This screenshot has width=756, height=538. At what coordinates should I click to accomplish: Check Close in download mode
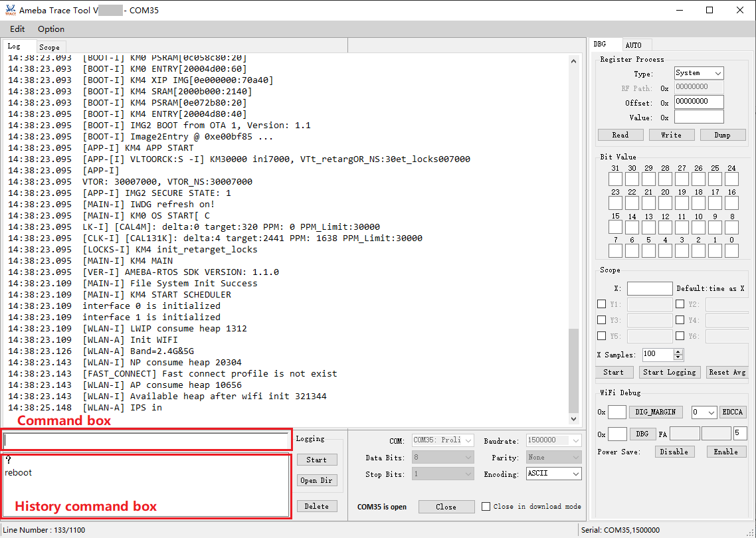[x=486, y=506]
